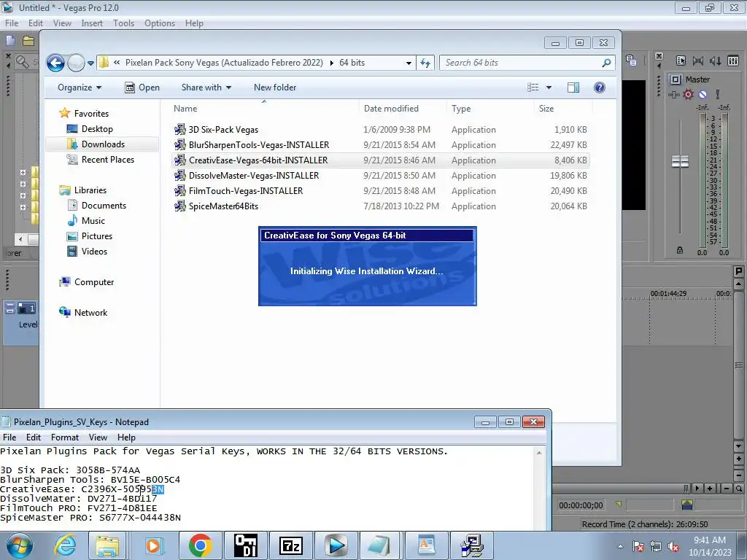Open Master FX red gear icon
This screenshot has height=560, width=747.
coord(689,94)
